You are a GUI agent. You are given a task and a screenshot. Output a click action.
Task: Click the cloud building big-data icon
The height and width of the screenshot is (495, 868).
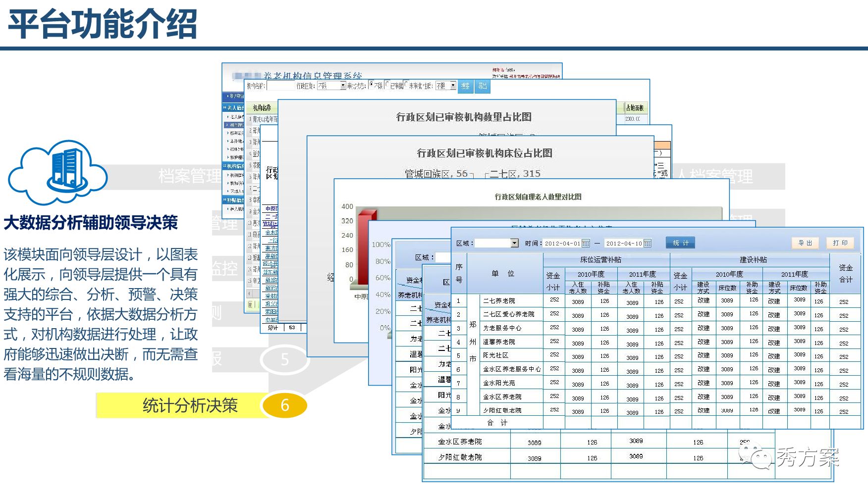coord(57,172)
